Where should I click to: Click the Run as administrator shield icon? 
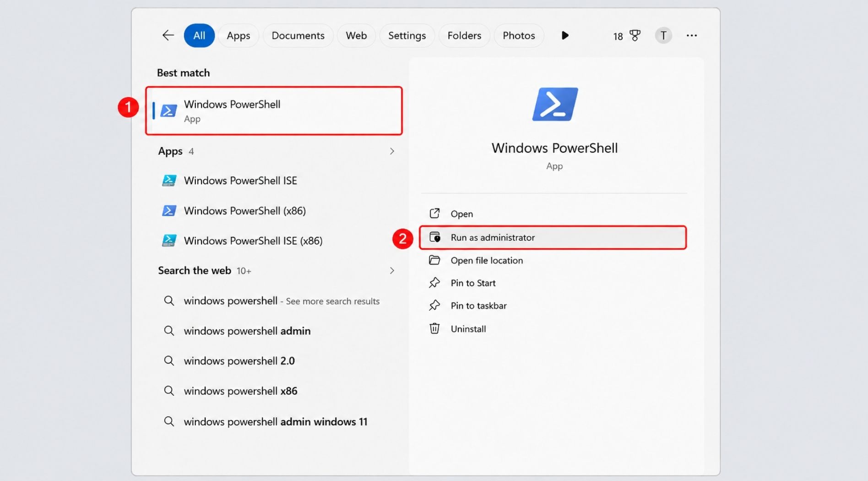434,237
